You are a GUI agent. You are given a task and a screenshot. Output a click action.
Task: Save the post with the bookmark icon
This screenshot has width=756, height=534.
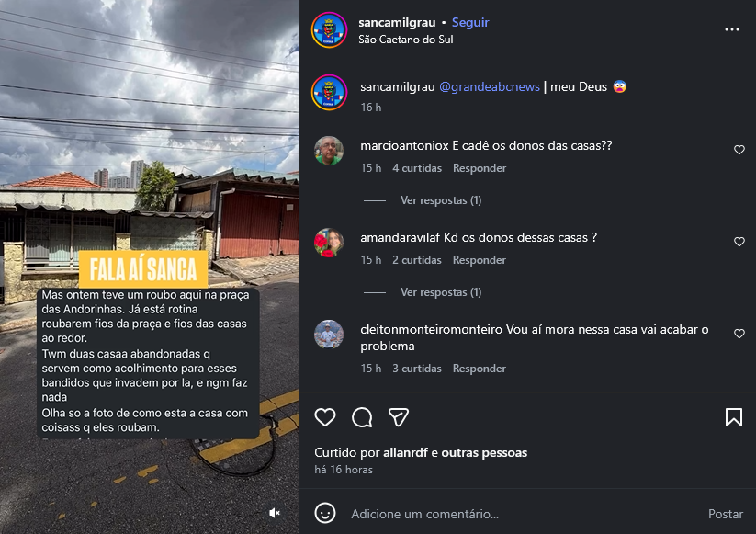coord(734,417)
